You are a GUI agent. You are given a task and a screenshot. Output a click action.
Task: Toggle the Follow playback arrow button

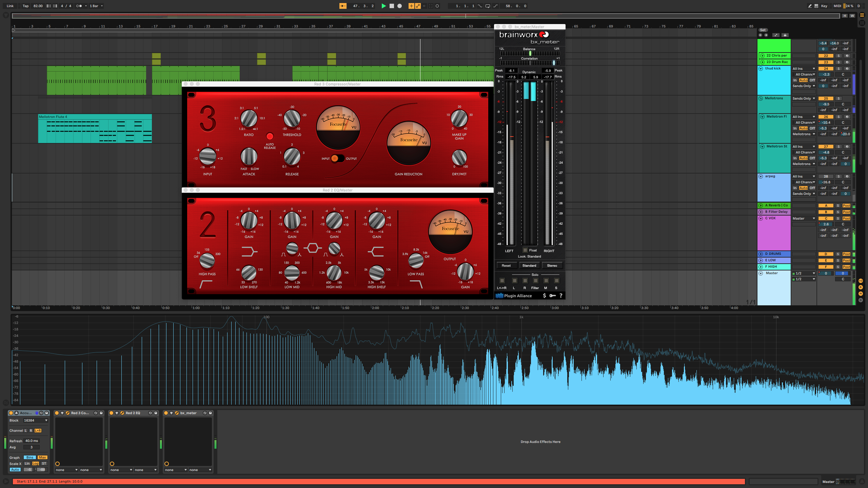point(343,6)
